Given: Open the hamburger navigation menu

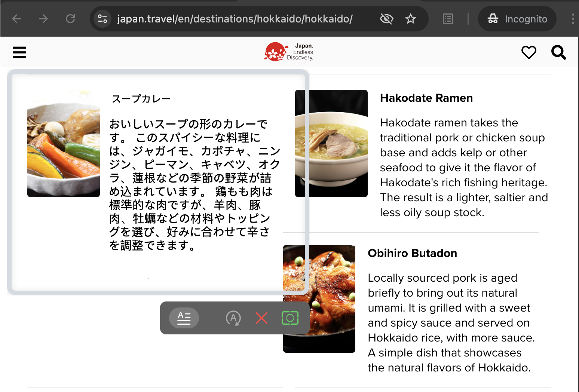Looking at the screenshot, I should 19,52.
